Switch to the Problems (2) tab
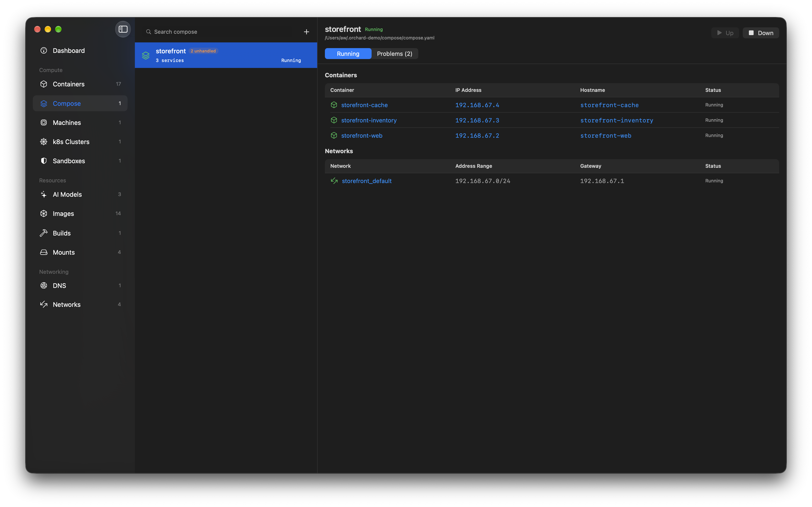The height and width of the screenshot is (507, 812). 394,54
